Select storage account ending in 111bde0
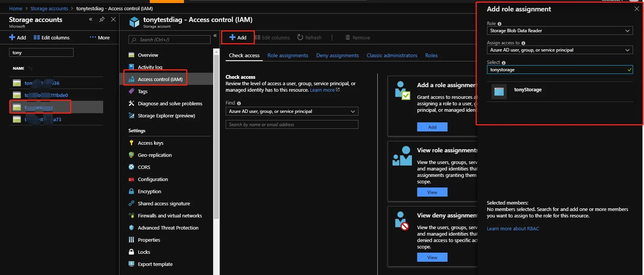Screen dimensions: 644x275 click(56, 95)
